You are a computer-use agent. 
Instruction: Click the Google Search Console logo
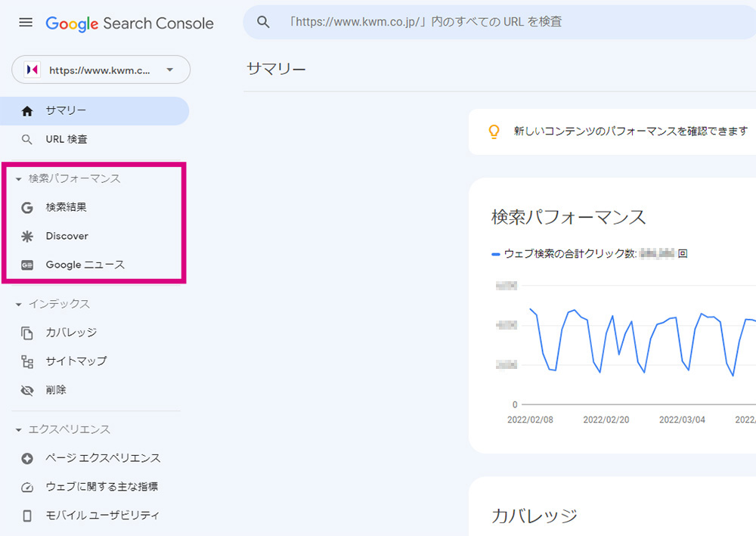129,23
